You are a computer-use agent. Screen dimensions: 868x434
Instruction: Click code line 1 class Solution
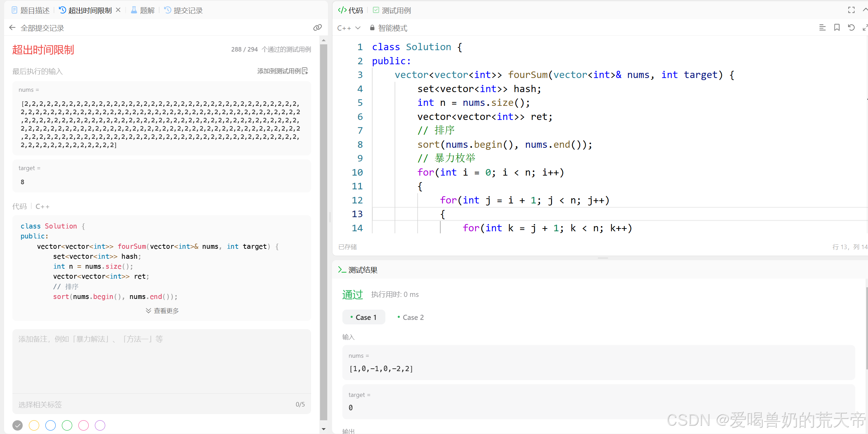coord(417,47)
